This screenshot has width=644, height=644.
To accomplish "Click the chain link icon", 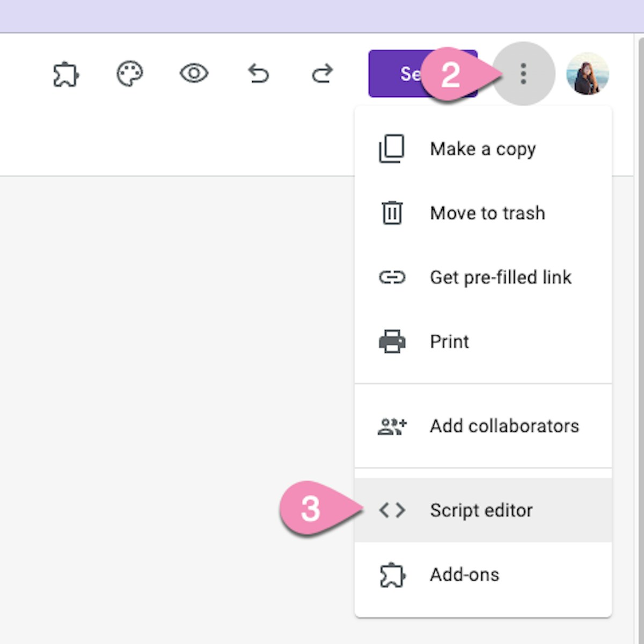I will click(x=392, y=277).
